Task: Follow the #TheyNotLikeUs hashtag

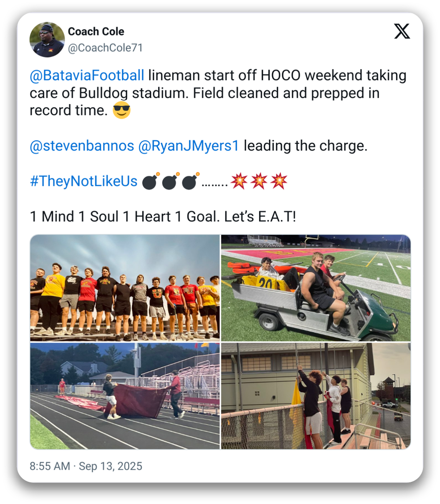Action: click(84, 181)
